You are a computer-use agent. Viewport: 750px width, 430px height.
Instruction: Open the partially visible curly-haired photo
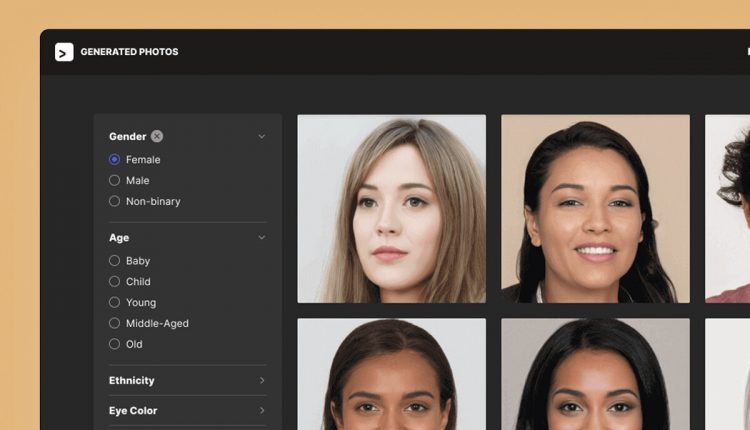click(727, 208)
